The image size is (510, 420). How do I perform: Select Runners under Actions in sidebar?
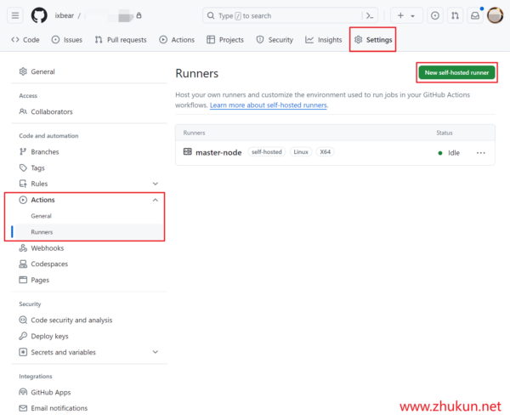coord(42,232)
